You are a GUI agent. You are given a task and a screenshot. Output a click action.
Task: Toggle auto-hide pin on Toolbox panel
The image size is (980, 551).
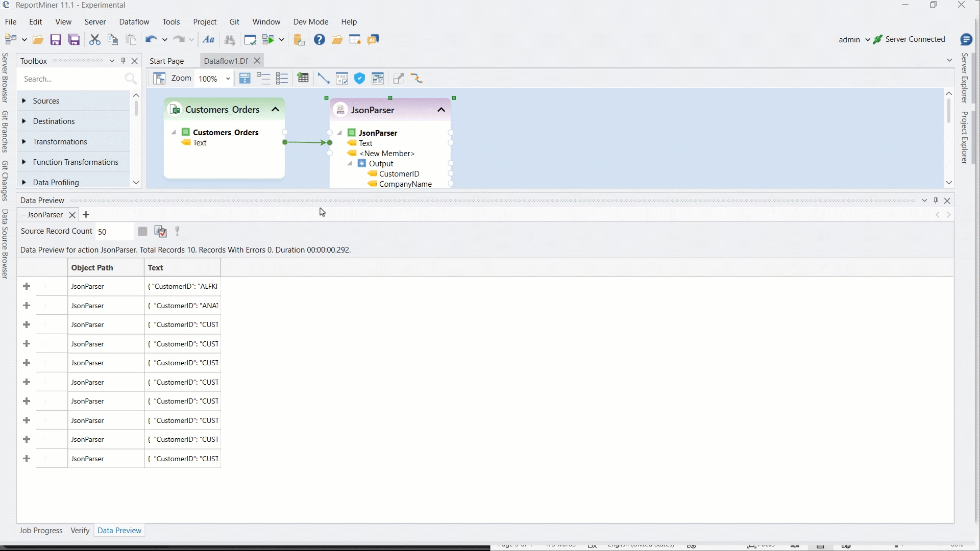pos(123,61)
